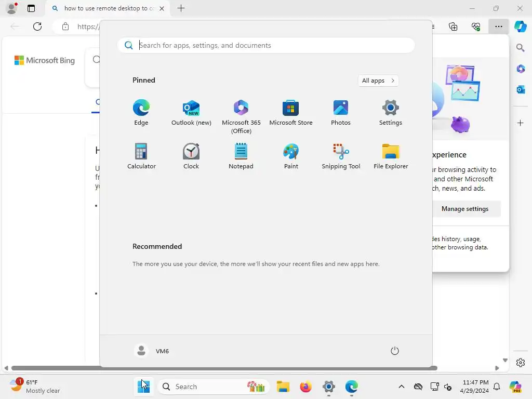Open clock and date 11:47 PM

coord(475,387)
